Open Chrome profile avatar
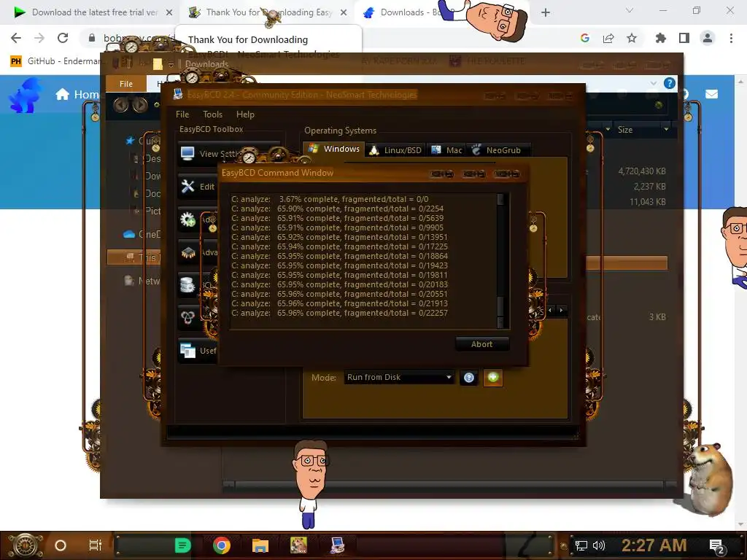Viewport: 747px width, 560px height. tap(708, 38)
